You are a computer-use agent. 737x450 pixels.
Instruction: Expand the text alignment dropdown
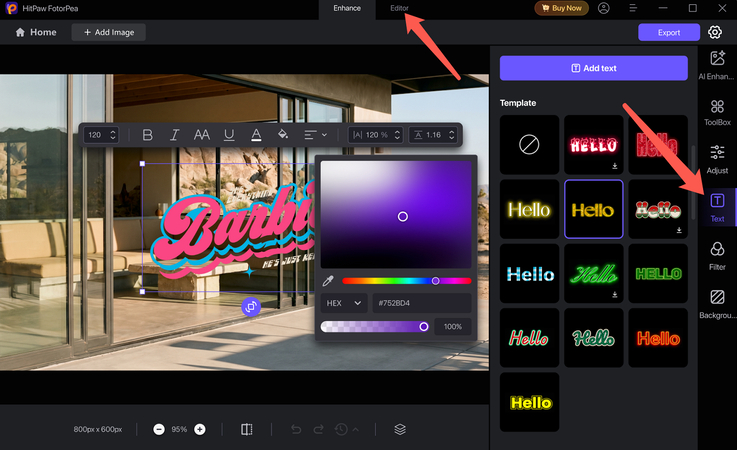coord(315,135)
